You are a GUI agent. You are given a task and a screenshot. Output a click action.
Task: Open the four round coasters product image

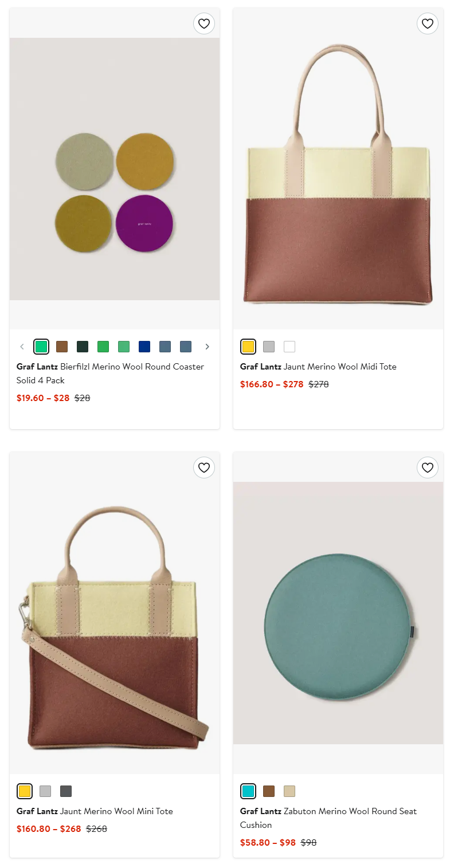115,169
